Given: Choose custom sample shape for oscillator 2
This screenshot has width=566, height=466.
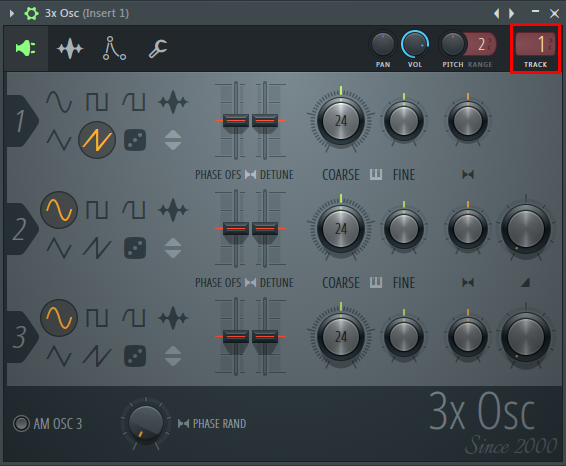Looking at the screenshot, I should click(173, 210).
